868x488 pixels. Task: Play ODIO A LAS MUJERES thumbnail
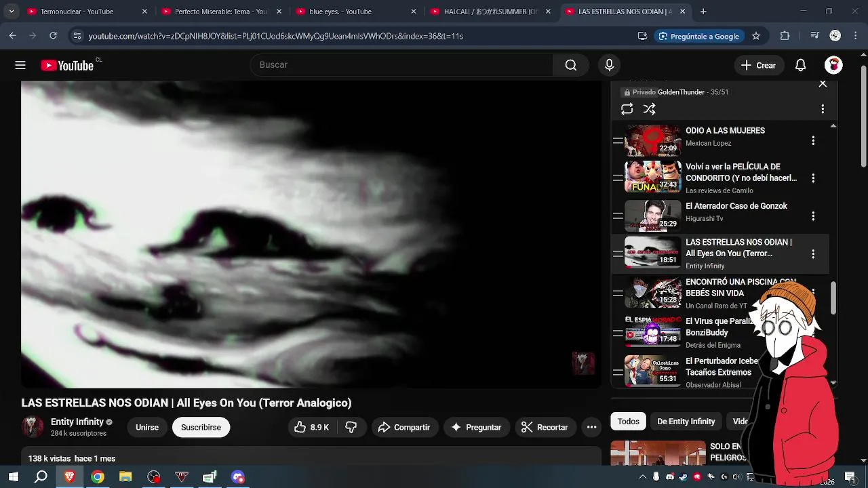pos(652,140)
